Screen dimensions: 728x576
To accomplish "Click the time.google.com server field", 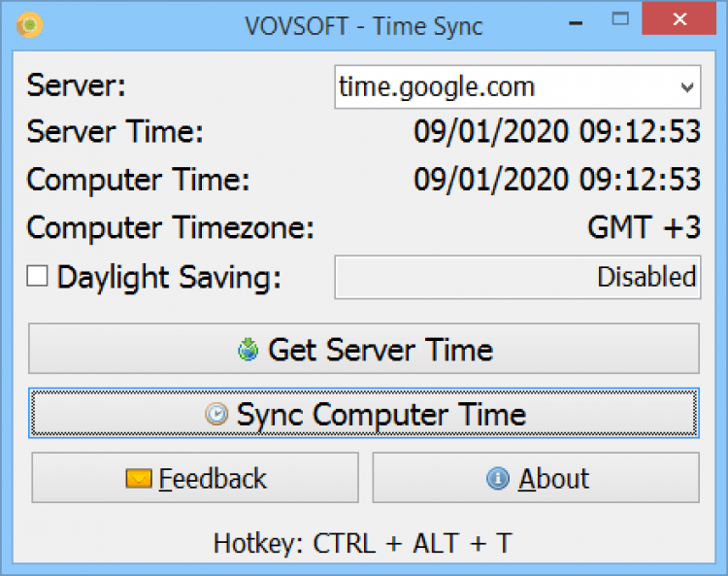I will point(505,87).
